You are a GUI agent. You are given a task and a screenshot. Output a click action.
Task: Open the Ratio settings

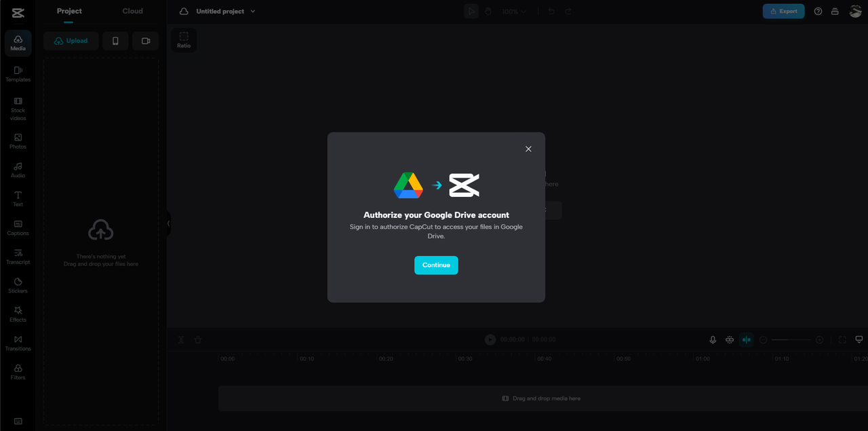184,40
